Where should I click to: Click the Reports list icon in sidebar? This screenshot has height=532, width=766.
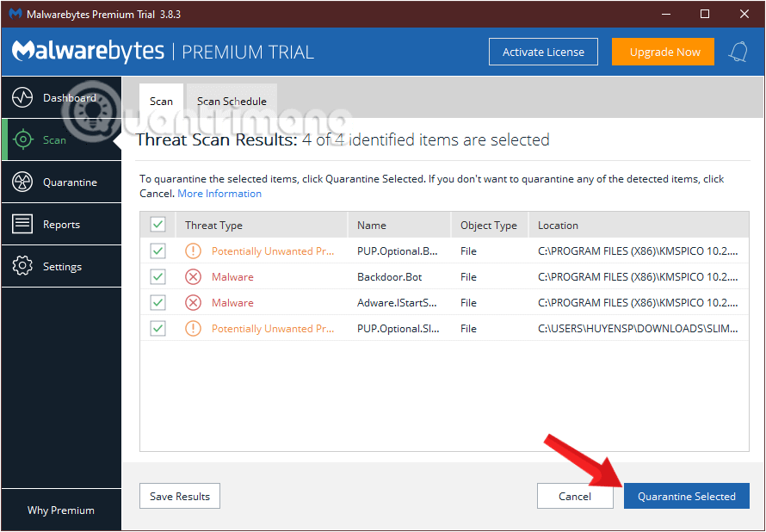click(22, 224)
